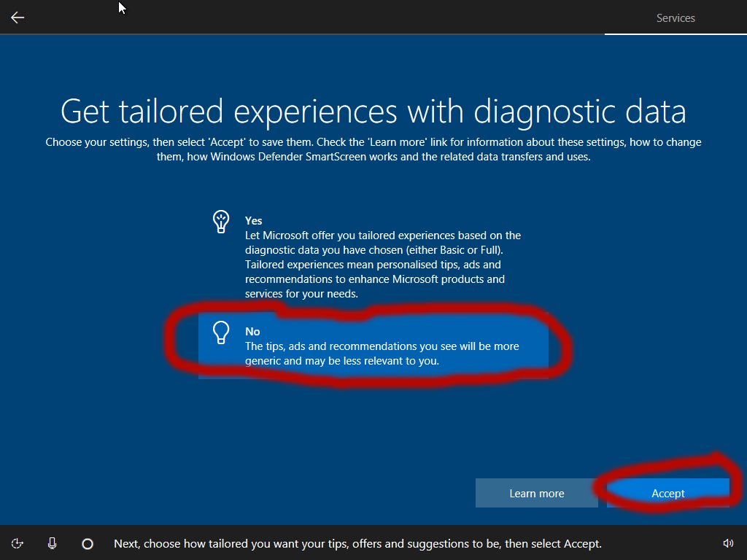Toggle the microphone icon
The height and width of the screenshot is (560, 747).
53,543
